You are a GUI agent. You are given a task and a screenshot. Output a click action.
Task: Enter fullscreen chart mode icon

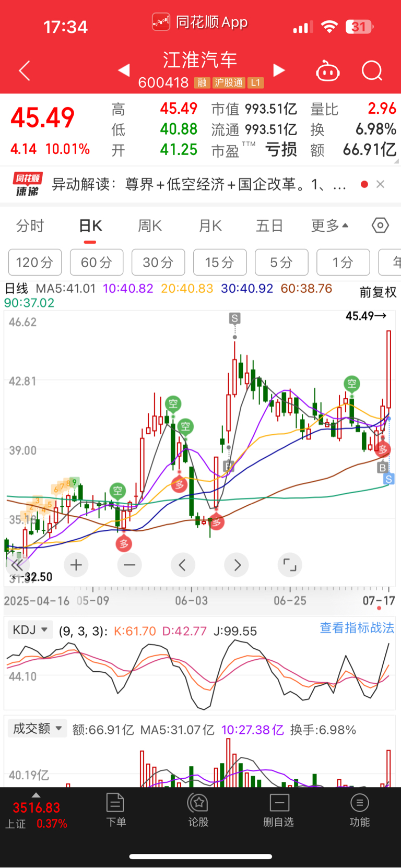click(290, 565)
